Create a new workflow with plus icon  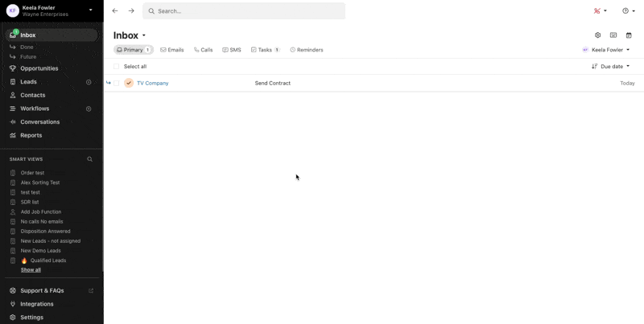[x=89, y=109]
